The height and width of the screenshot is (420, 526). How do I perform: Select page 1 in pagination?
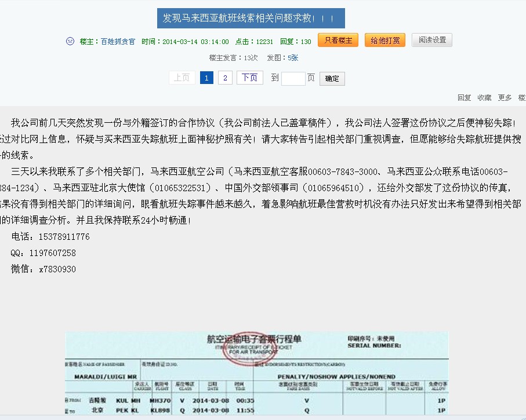click(206, 78)
